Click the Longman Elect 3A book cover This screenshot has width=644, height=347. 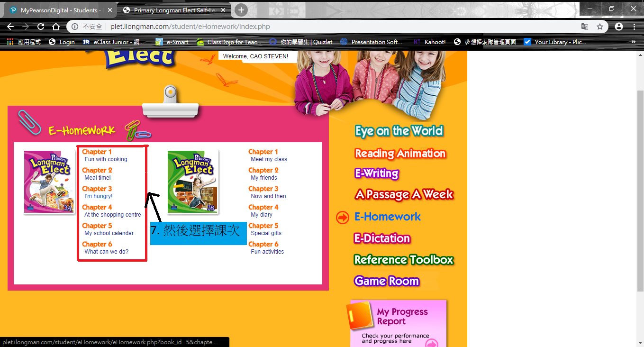[x=49, y=182]
